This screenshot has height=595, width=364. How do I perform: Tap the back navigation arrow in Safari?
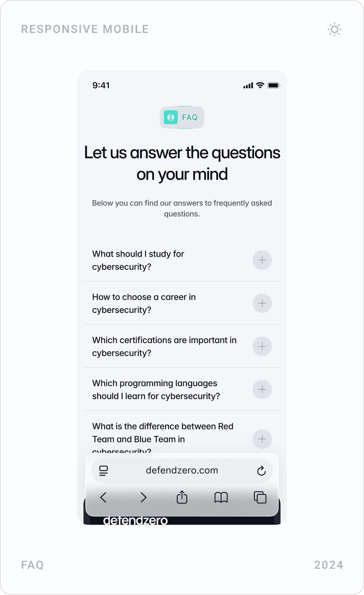click(103, 498)
